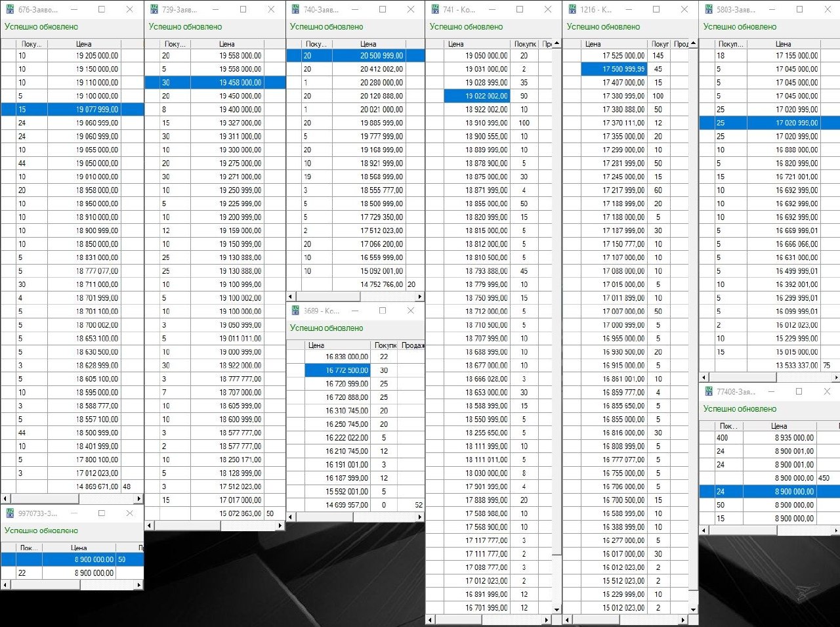Click left scroll arrow in window 740
Viewport: 840px width, 627px height.
click(291, 297)
